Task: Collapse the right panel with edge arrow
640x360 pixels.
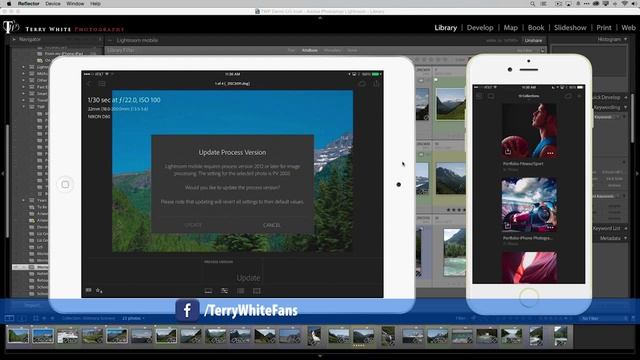Action: point(638,173)
